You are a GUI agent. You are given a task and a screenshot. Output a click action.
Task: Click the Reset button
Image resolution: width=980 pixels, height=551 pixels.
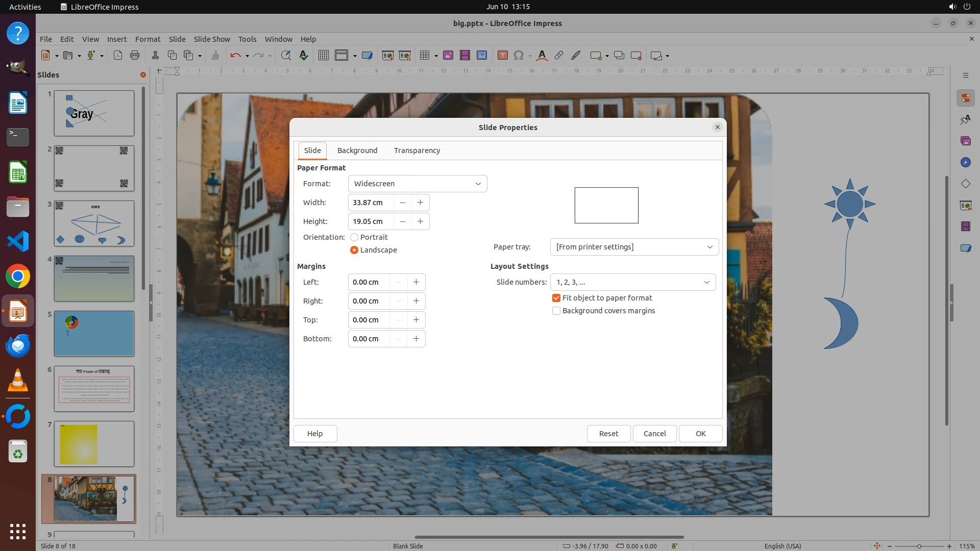point(608,434)
